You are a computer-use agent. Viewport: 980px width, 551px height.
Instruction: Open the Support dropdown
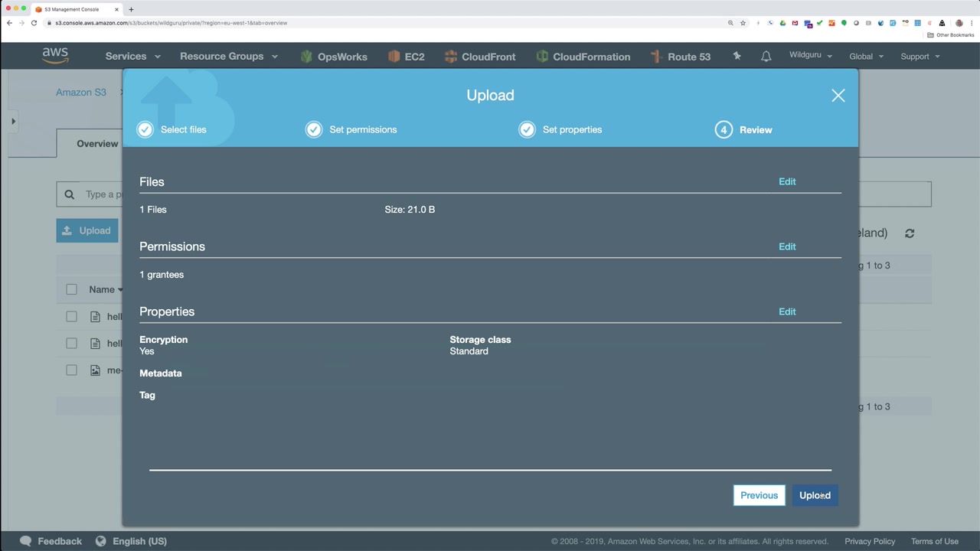click(920, 57)
